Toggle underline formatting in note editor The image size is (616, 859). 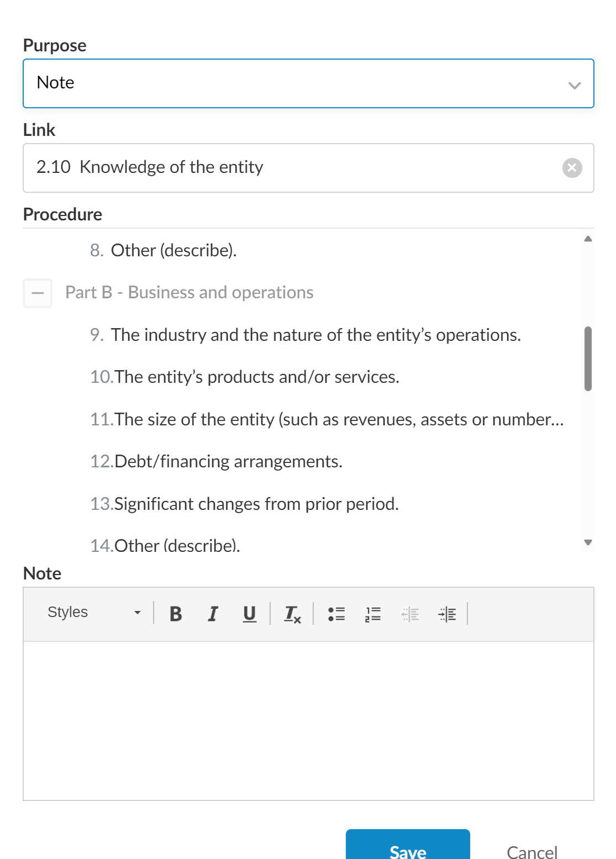pyautogui.click(x=250, y=614)
